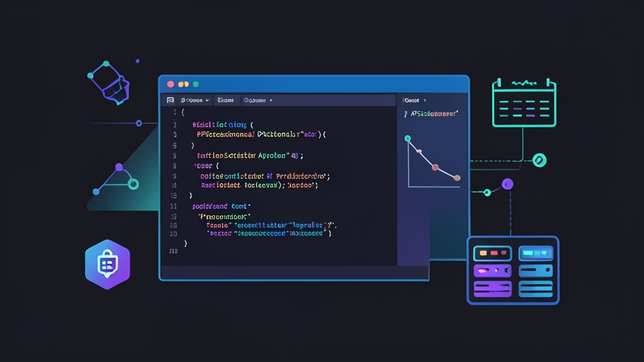This screenshot has width=644, height=362.
Task: Open the wireframe cube icon
Action: point(109,82)
